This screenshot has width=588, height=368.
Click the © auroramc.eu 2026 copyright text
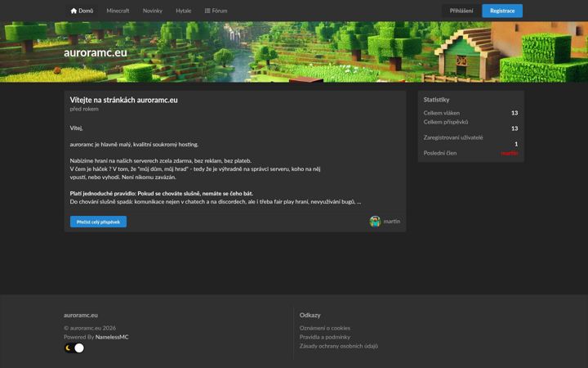coord(90,328)
